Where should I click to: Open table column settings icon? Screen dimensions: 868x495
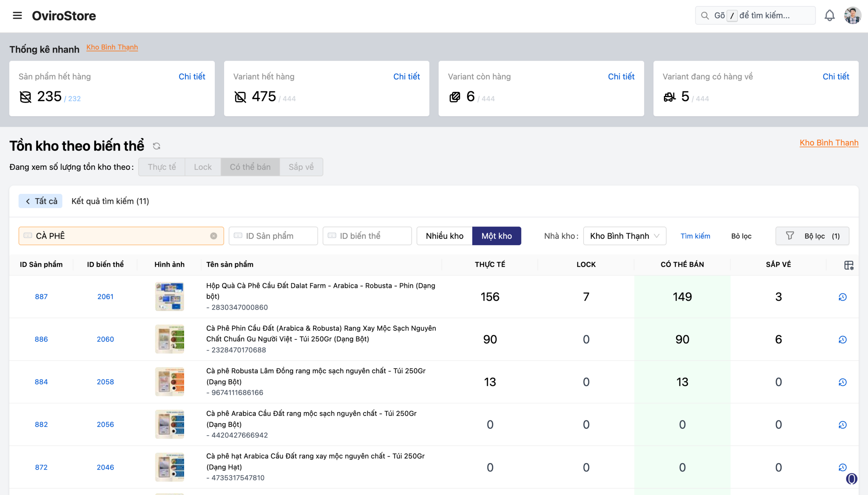(x=849, y=265)
